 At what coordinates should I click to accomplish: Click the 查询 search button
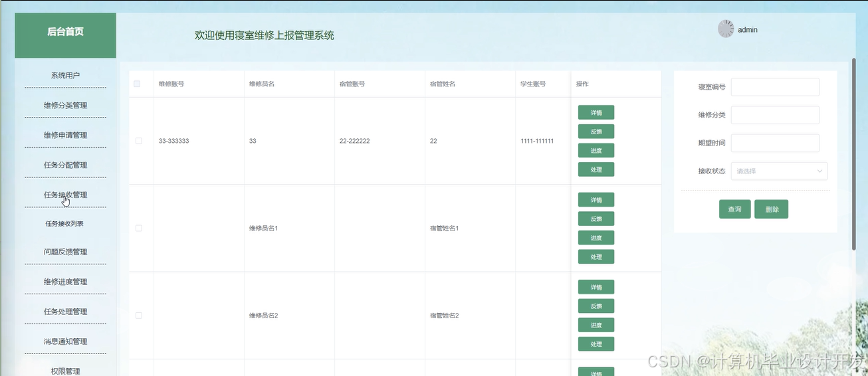point(734,209)
